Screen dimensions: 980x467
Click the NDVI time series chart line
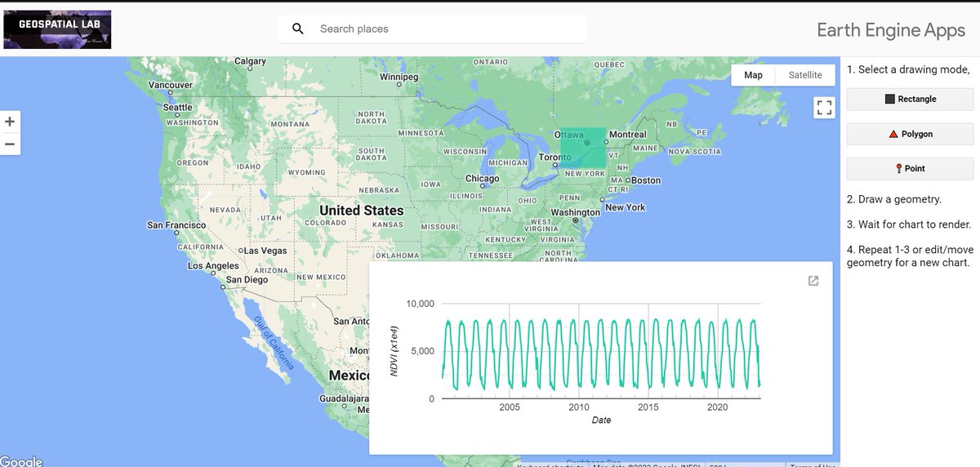point(601,354)
